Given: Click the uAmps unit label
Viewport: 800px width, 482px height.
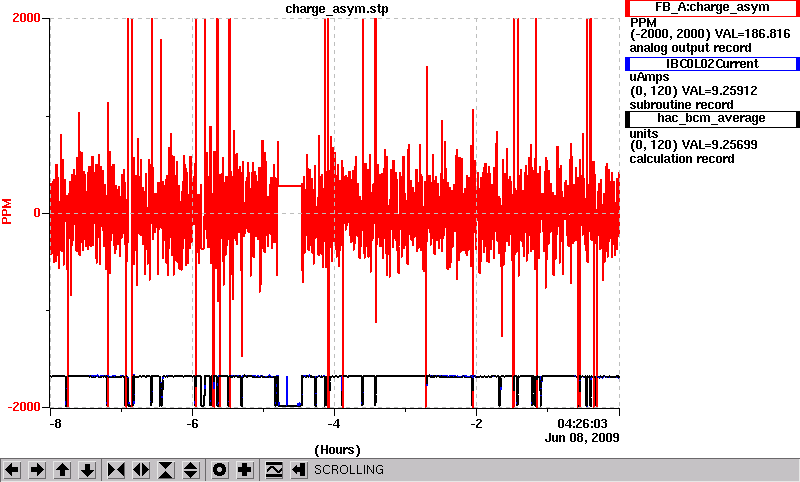Looking at the screenshot, I should pos(649,77).
